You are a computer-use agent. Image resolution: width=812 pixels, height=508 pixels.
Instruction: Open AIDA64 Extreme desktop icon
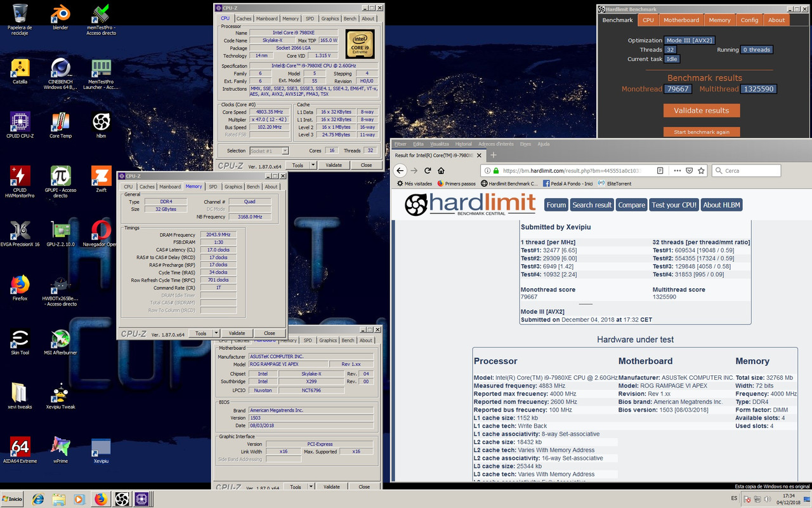point(20,450)
